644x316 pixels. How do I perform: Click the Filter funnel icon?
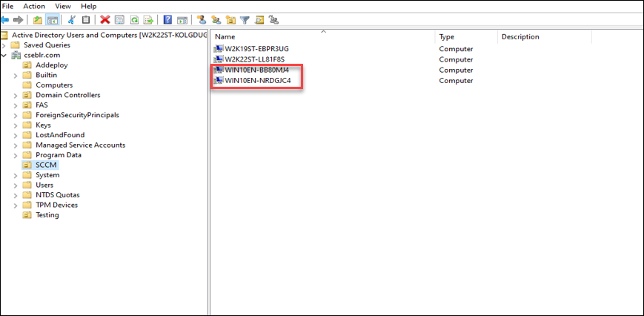click(x=245, y=20)
